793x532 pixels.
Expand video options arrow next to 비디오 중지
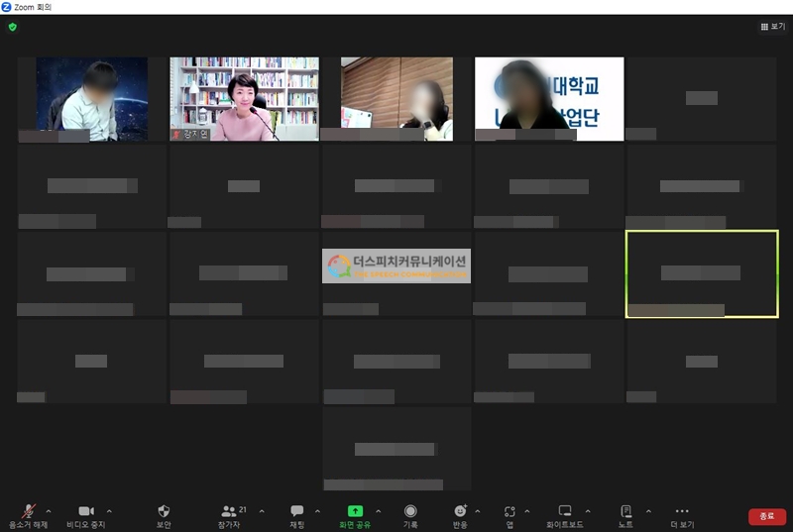click(x=109, y=511)
